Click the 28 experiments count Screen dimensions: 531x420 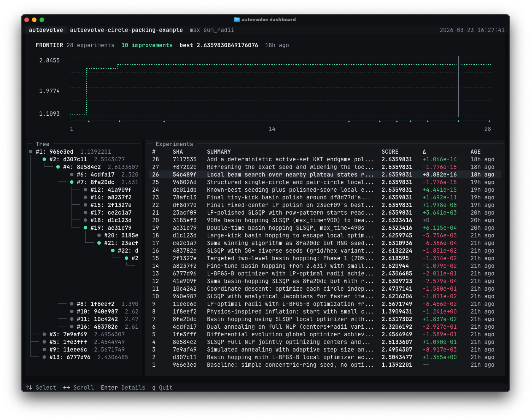click(91, 45)
